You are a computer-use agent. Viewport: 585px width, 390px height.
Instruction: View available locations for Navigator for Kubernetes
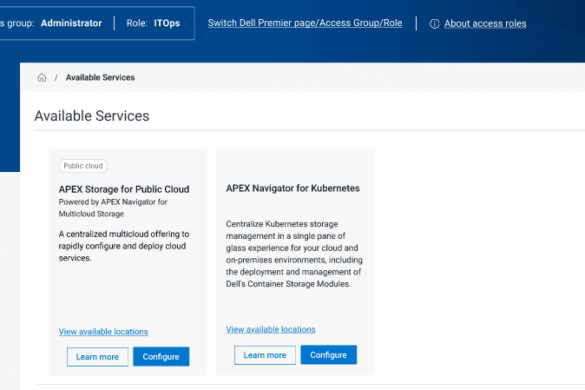(x=270, y=329)
